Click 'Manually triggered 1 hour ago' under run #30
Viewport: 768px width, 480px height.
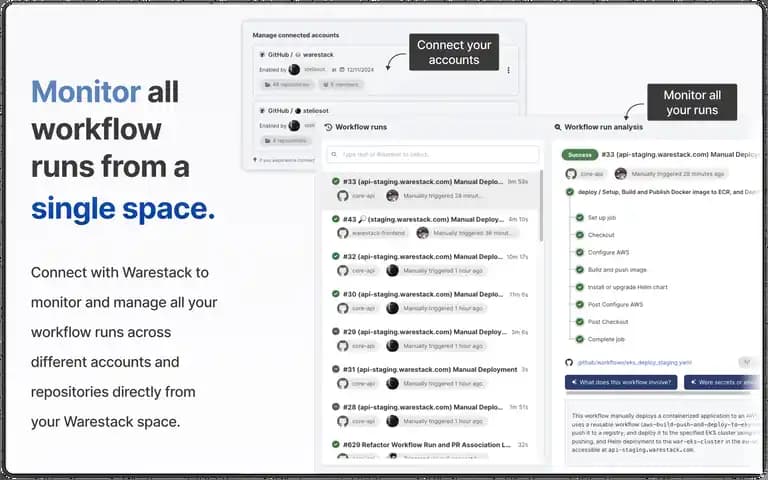pyautogui.click(x=443, y=308)
